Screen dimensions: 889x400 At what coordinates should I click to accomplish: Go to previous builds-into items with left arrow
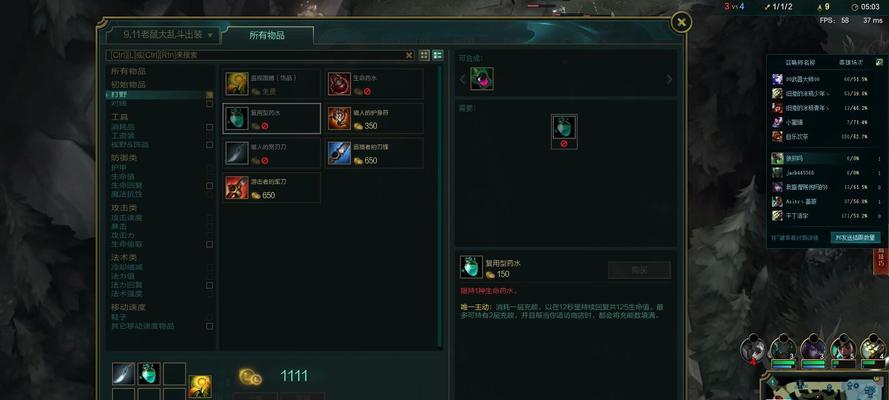462,79
